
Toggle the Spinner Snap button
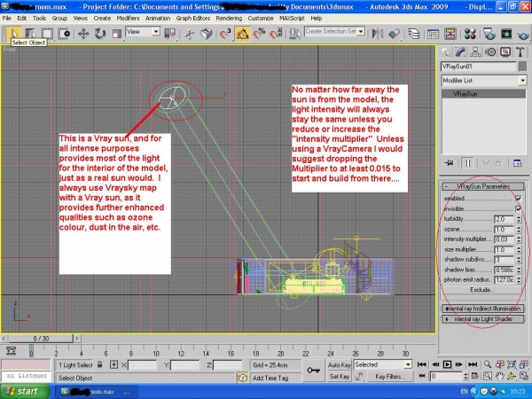[276, 34]
